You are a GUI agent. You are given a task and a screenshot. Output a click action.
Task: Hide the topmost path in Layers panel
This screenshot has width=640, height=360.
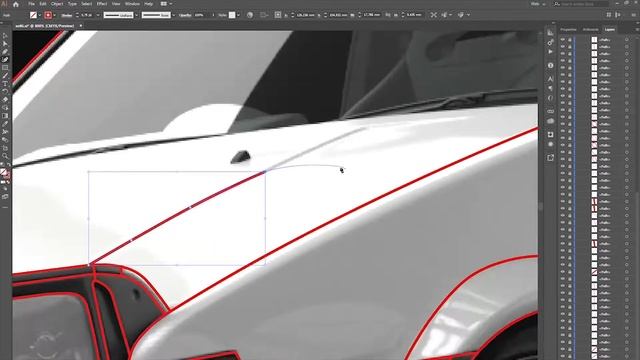pyautogui.click(x=562, y=40)
